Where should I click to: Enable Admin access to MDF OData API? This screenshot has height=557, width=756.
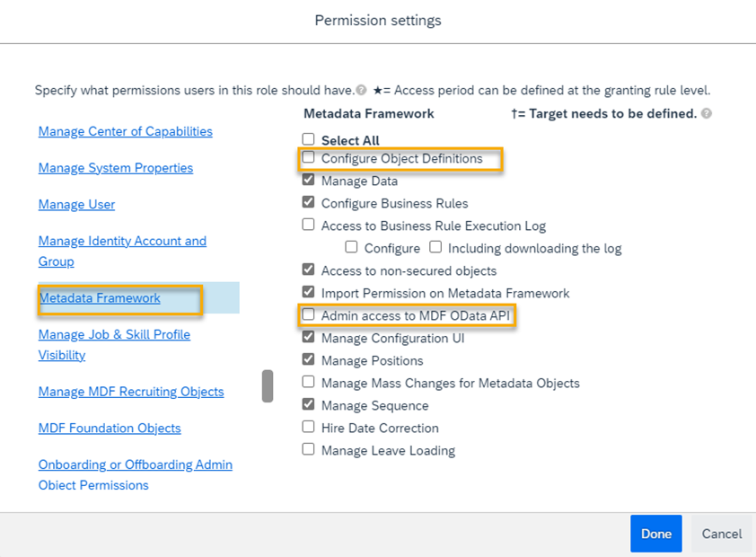308,315
